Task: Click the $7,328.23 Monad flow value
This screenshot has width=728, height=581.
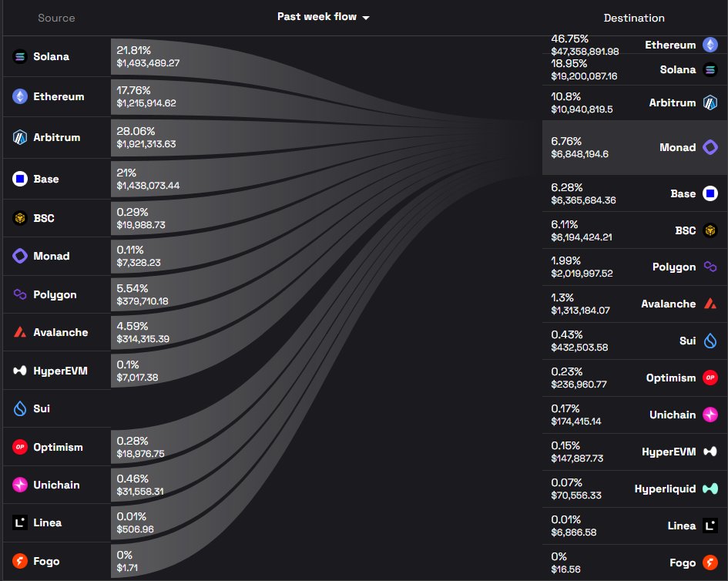Action: point(139,263)
